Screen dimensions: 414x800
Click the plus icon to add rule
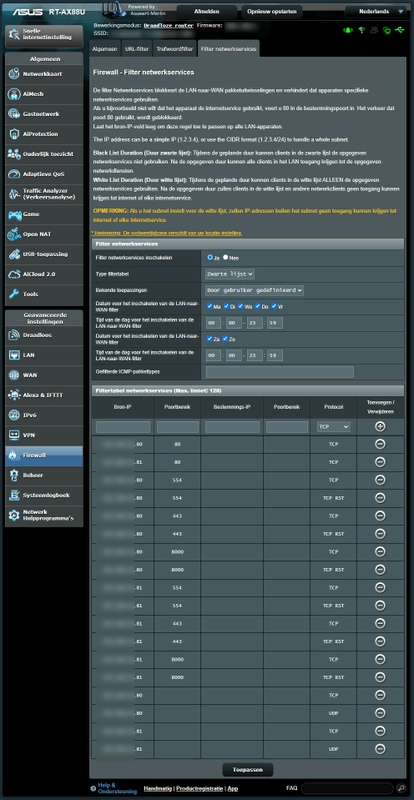click(x=380, y=427)
